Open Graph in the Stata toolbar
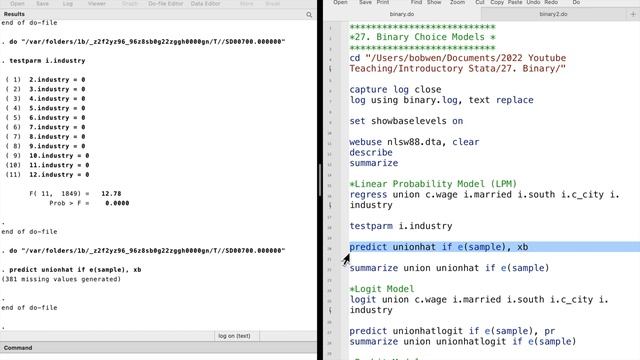640x360 pixels. [130, 3]
